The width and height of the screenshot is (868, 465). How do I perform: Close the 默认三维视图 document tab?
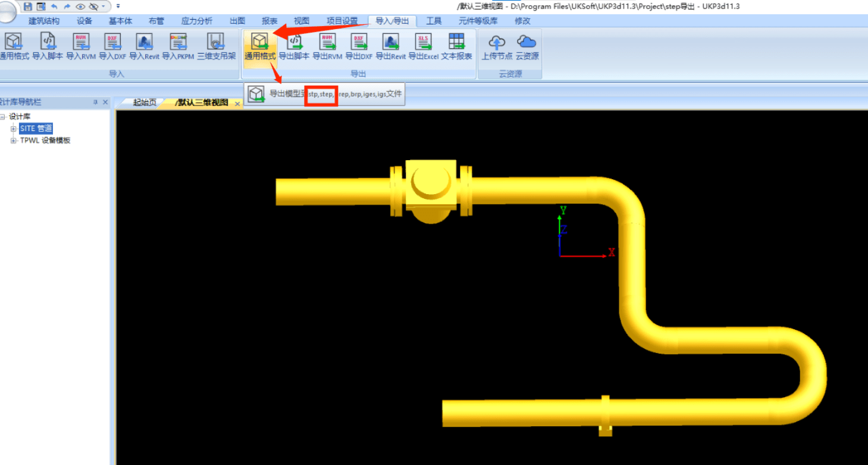point(237,104)
